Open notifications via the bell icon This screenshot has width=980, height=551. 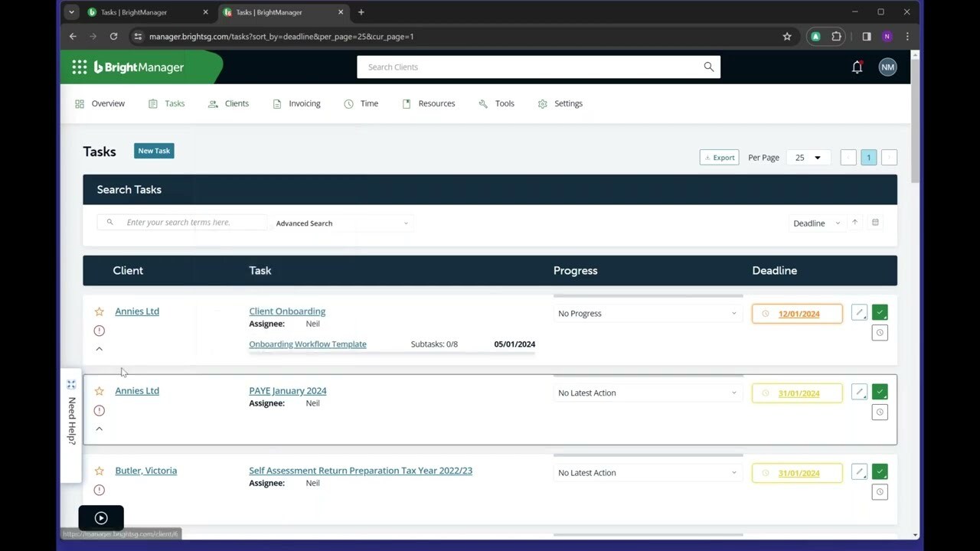[x=857, y=67]
